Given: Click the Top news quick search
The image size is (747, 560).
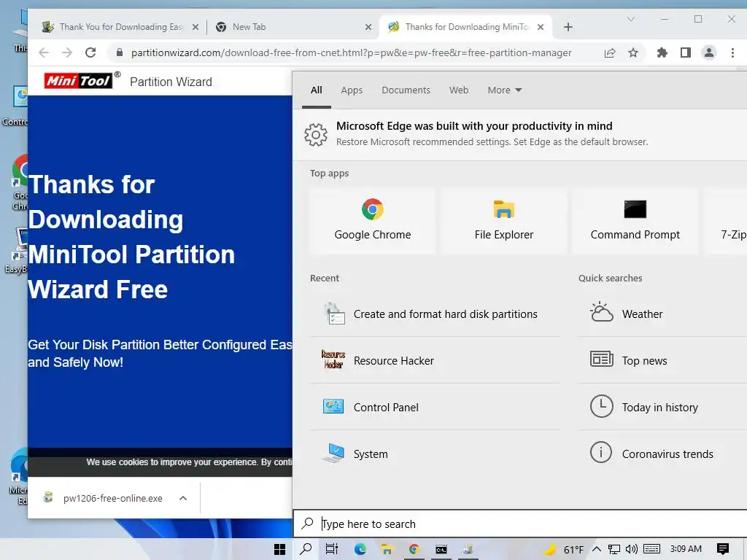Looking at the screenshot, I should point(662,360).
